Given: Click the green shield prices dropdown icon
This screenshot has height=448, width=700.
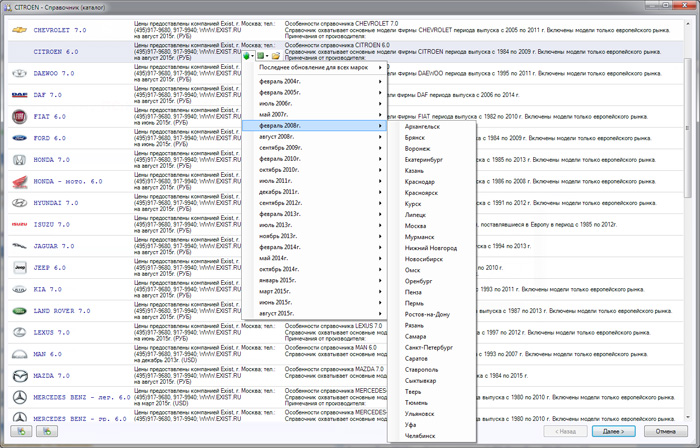Looking at the screenshot, I should coord(247,56).
